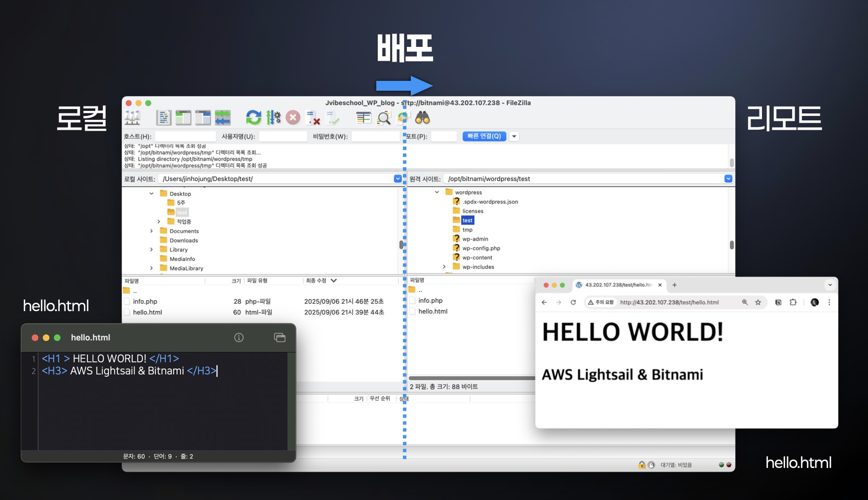
Task: Open the remote site path dropdown
Action: (x=728, y=179)
